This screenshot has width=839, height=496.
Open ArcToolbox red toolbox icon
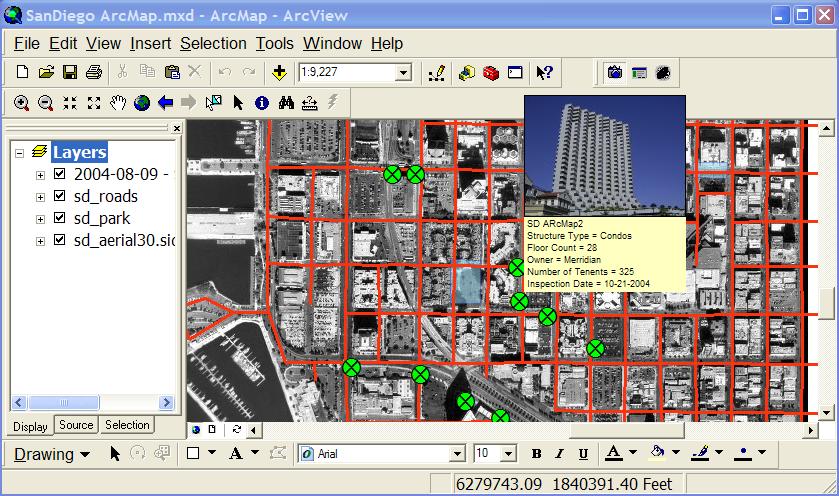click(x=490, y=72)
